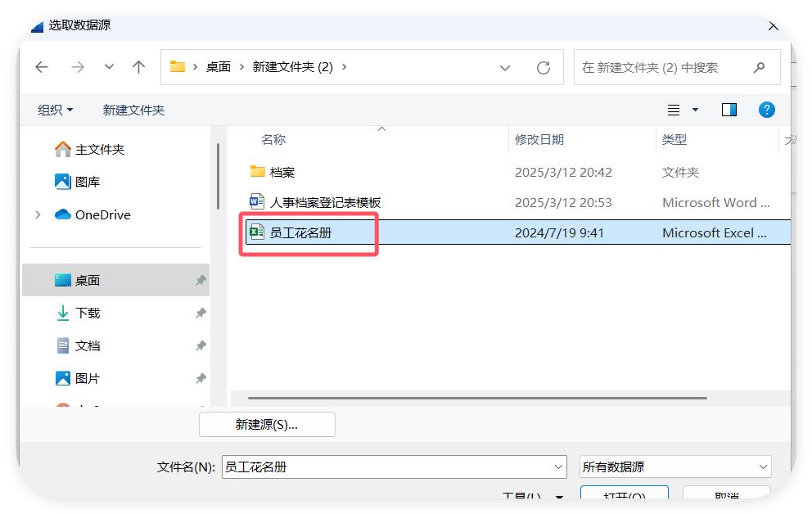This screenshot has height=514, width=812.
Task: Click the sidebar vertical scrollbar
Action: pyautogui.click(x=218, y=176)
